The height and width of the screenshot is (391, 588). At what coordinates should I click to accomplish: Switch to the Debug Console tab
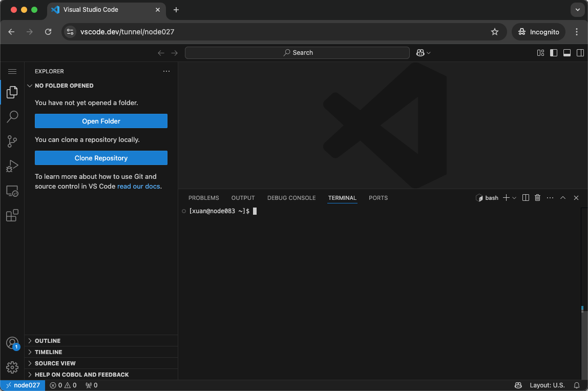tap(291, 198)
